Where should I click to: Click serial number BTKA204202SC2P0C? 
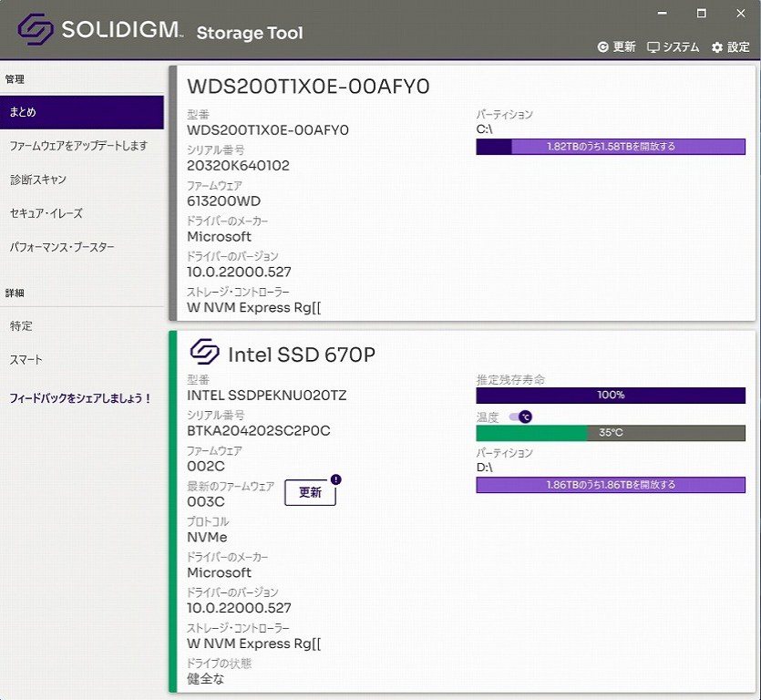[x=258, y=430]
